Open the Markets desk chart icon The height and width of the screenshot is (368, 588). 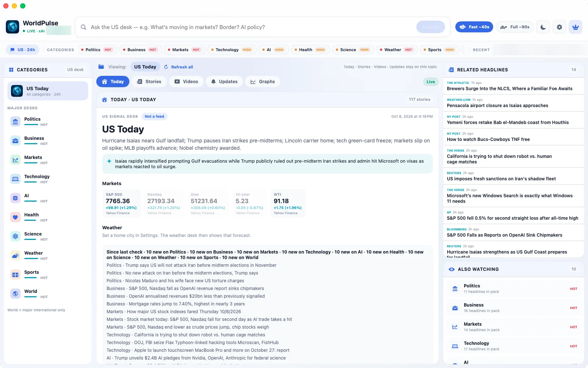pyautogui.click(x=15, y=160)
